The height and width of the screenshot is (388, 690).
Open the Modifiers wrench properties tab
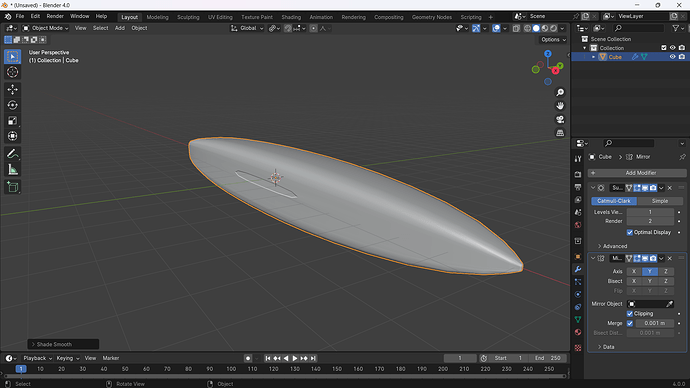[x=578, y=269]
